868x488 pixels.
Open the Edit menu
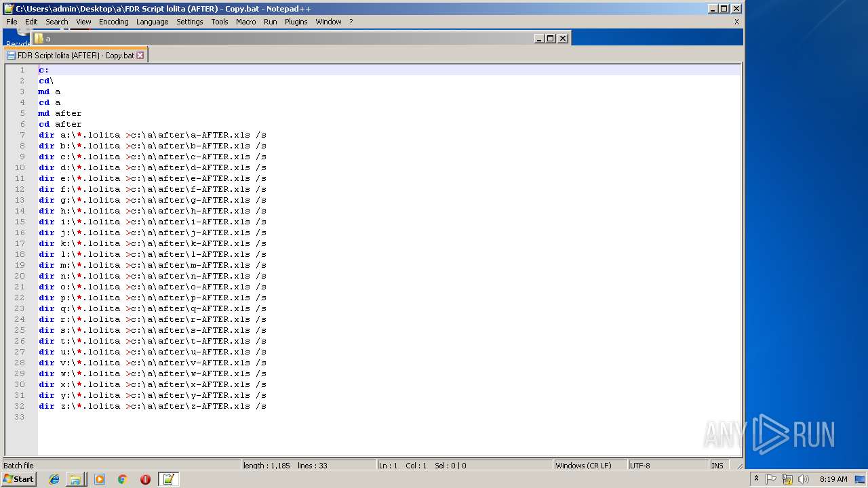[x=31, y=22]
